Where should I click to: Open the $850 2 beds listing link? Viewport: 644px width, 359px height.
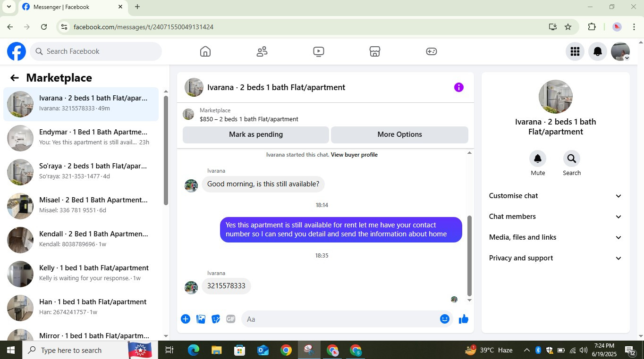click(x=249, y=119)
